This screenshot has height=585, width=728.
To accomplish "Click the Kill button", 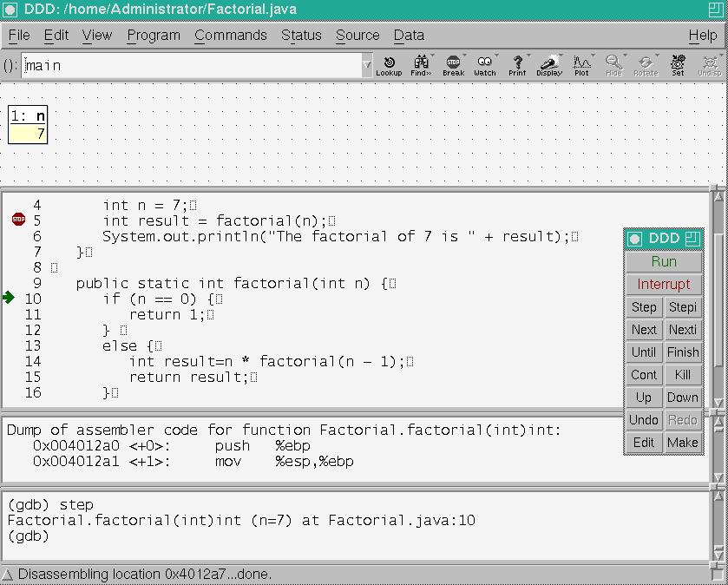I will 683,375.
